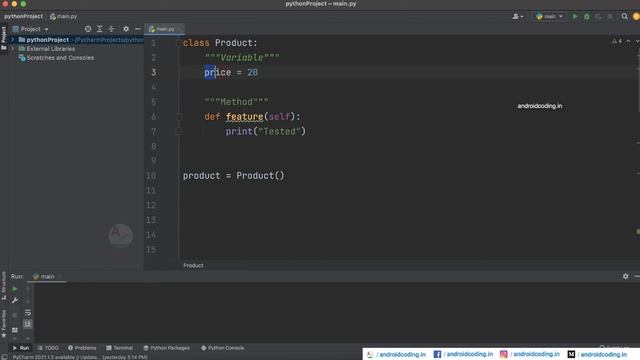Open the Python Console tab
The image size is (640, 360).
(x=222, y=348)
